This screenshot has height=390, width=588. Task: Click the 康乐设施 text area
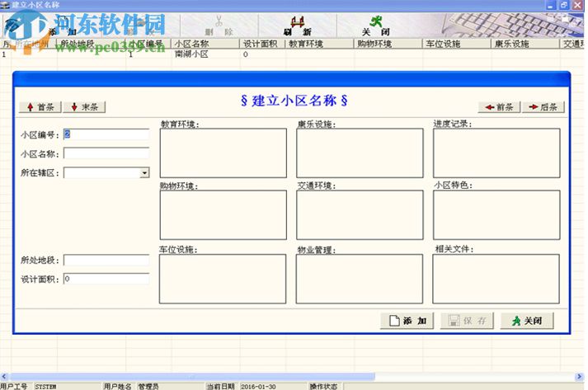click(x=360, y=153)
